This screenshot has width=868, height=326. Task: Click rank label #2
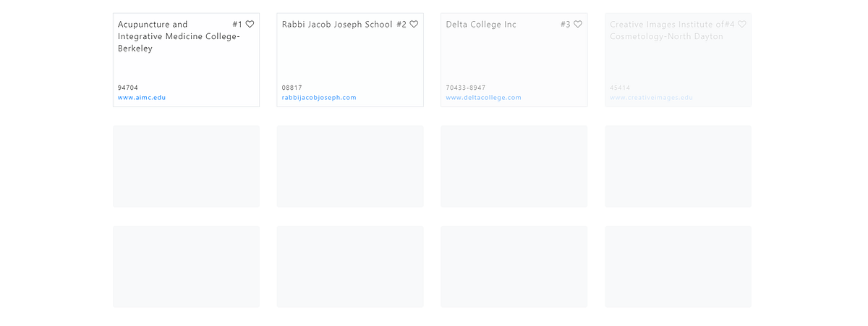401,24
